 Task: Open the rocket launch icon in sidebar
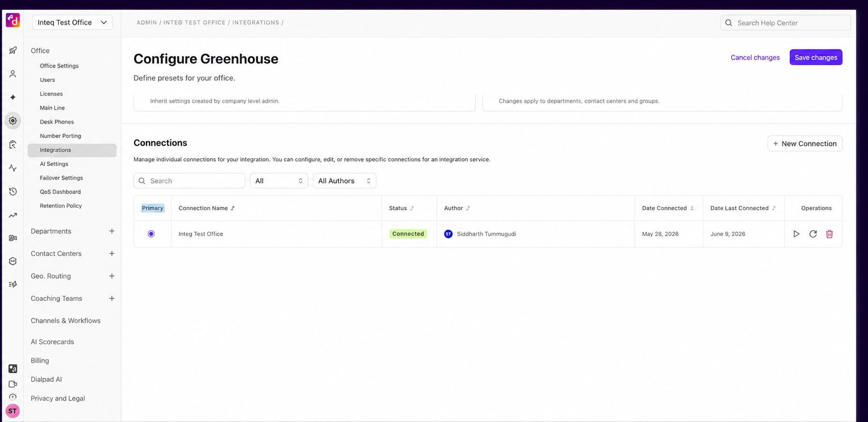(x=13, y=50)
